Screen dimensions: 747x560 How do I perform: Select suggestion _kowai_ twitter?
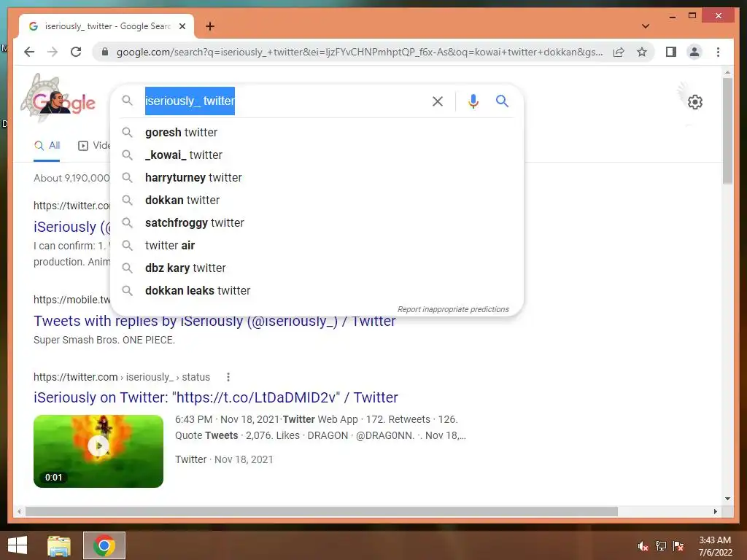317,155
